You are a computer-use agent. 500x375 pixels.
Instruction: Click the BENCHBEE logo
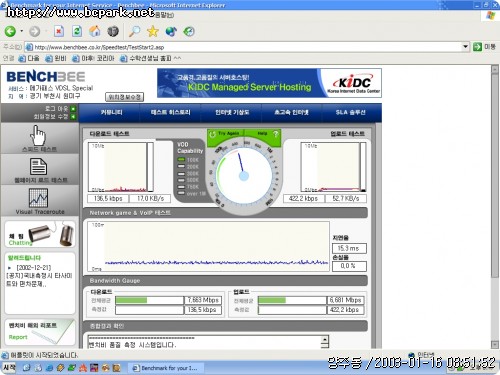click(x=46, y=77)
